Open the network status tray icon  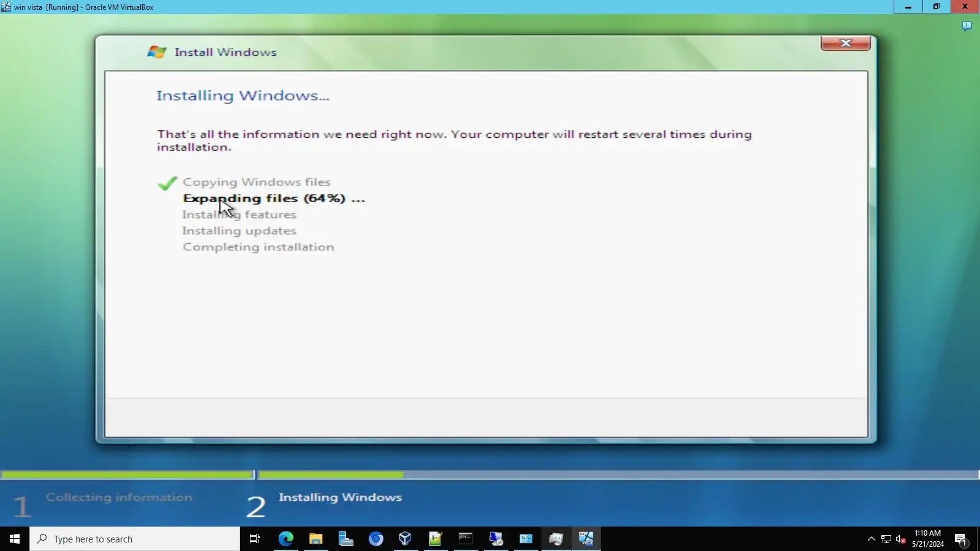[886, 539]
